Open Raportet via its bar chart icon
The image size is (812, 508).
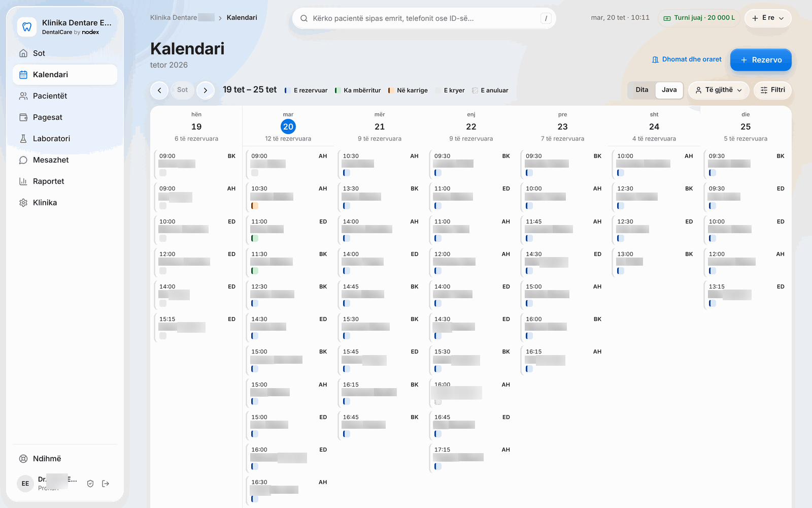23,181
